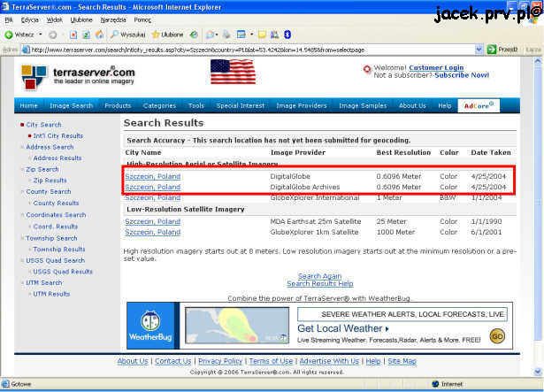Open Tools navigation tab
The width and height of the screenshot is (544, 392).
click(x=196, y=105)
